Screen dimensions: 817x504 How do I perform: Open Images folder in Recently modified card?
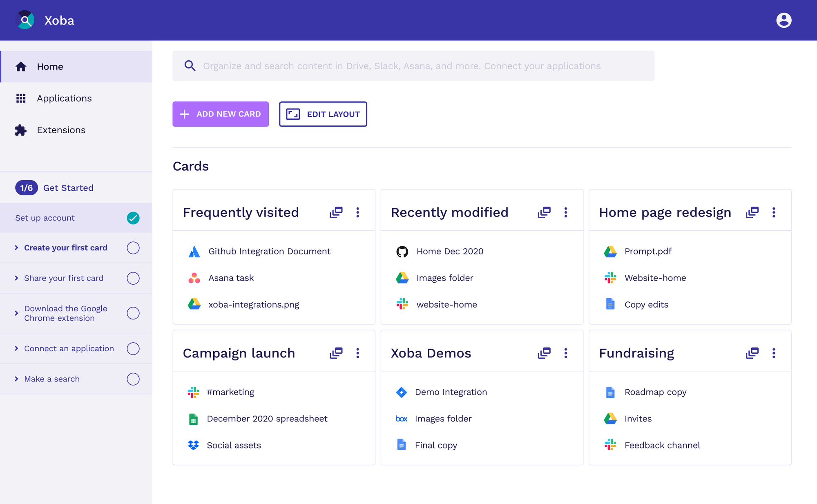click(x=445, y=278)
